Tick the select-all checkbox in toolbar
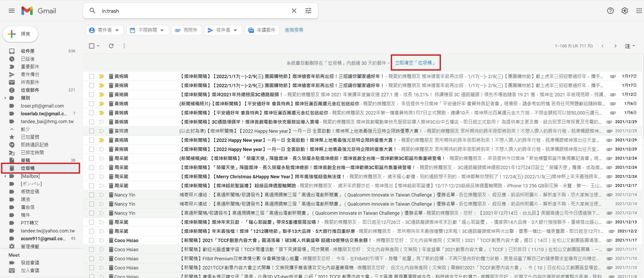The width and height of the screenshot is (644, 278). (92, 46)
